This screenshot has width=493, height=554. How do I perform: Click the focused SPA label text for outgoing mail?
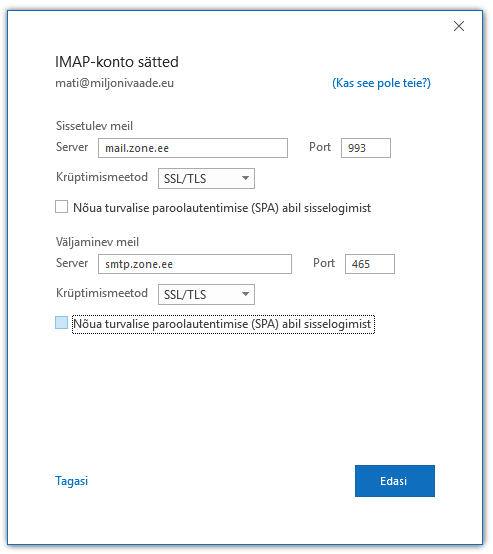[x=223, y=324]
